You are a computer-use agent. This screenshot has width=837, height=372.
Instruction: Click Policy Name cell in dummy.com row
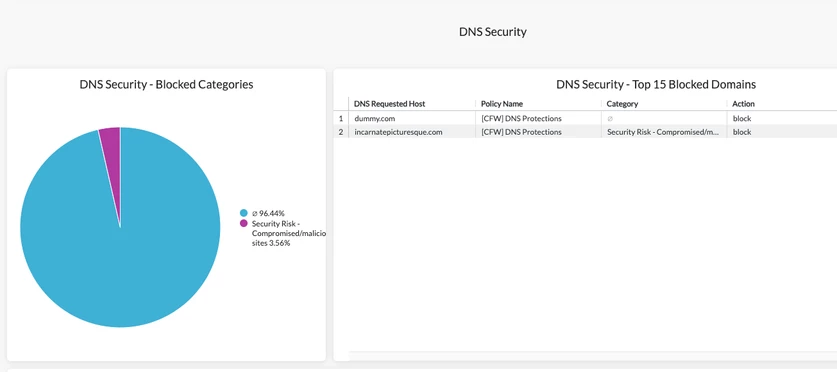[539, 118]
